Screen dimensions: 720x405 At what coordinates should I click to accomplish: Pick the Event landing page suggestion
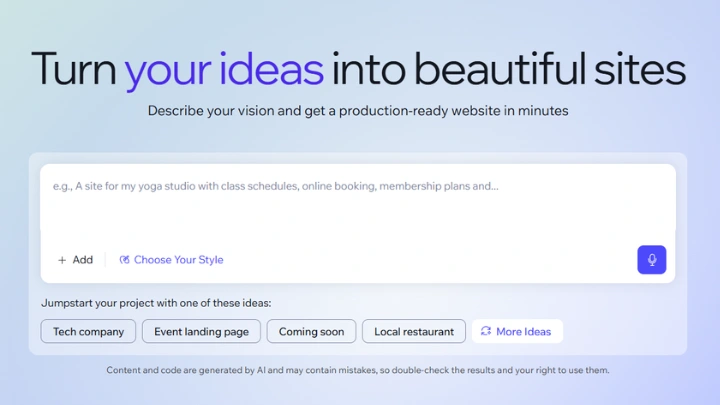[201, 331]
